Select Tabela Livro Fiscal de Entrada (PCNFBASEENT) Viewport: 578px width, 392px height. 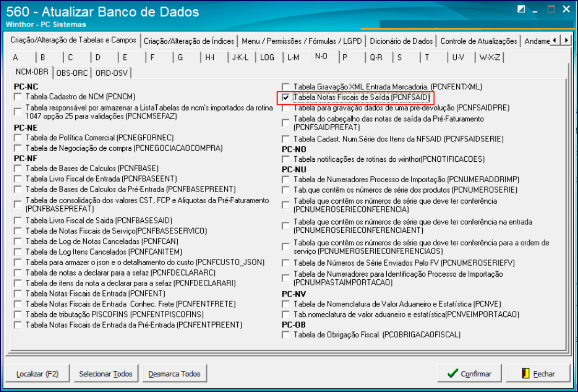click(18, 179)
